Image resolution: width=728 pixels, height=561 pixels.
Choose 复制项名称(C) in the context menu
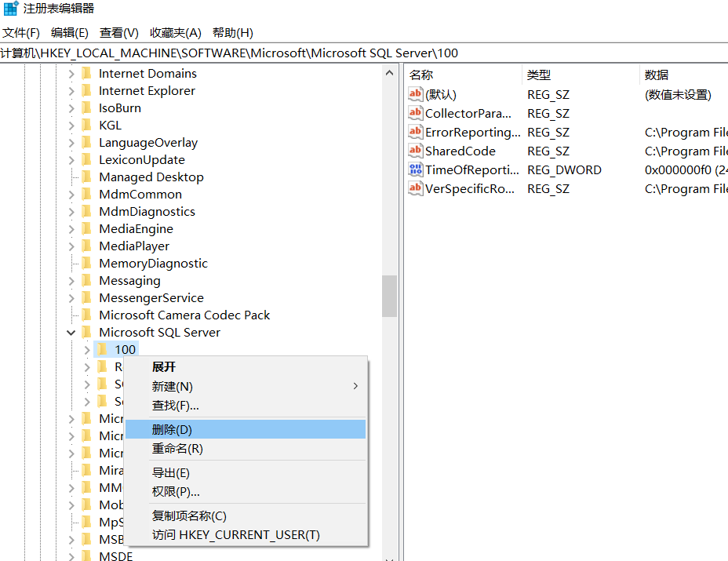(x=246, y=516)
